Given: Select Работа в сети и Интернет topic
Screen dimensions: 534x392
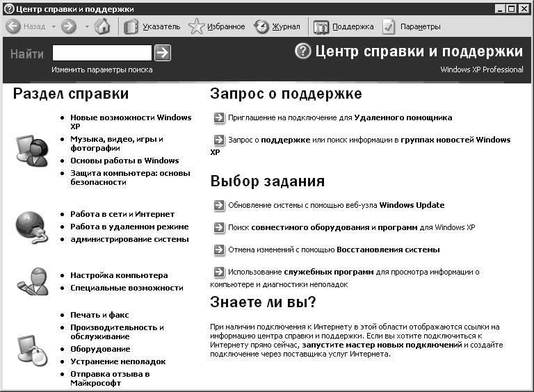Looking at the screenshot, I should 122,214.
